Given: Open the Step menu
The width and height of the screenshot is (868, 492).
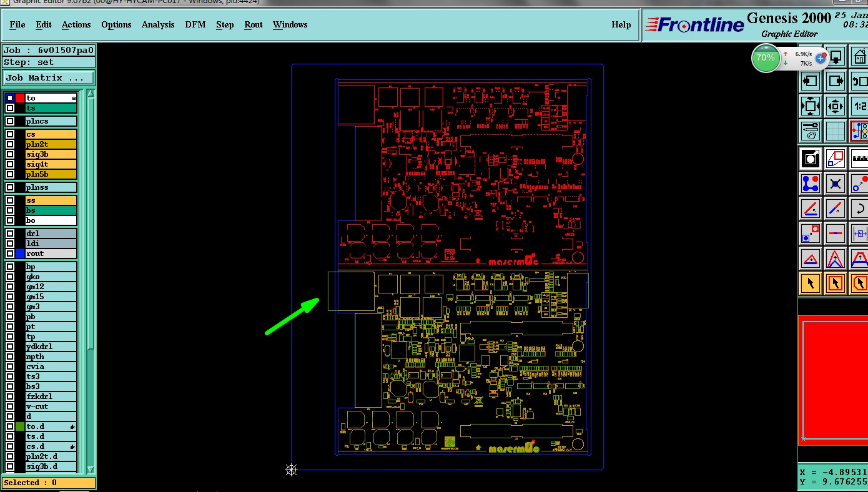Looking at the screenshot, I should (x=225, y=24).
